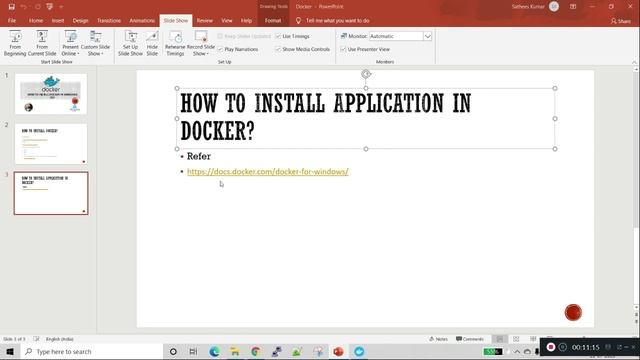Stop the screen recording
This screenshot has width=640, height=360.
(x=551, y=347)
